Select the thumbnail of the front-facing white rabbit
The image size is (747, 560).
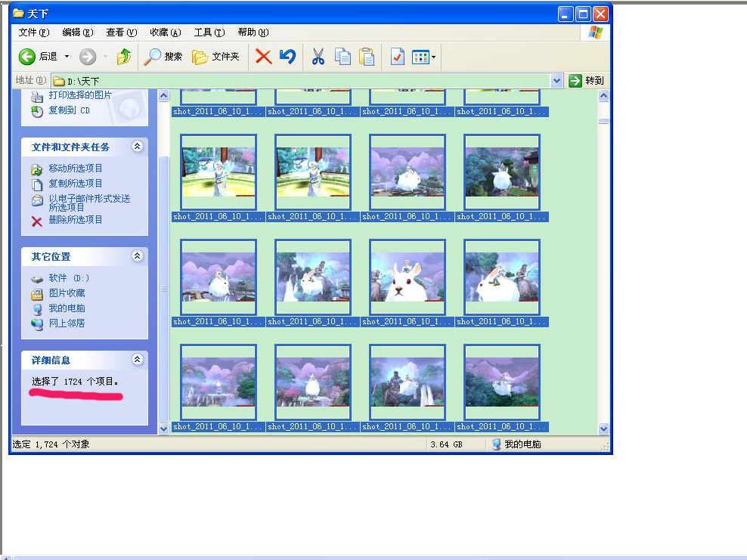coord(408,277)
